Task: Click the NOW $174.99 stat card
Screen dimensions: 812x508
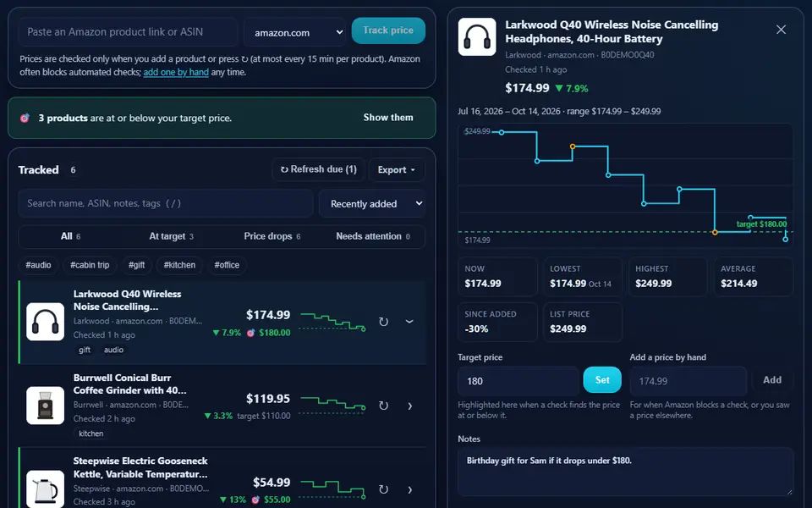Action: pos(497,277)
